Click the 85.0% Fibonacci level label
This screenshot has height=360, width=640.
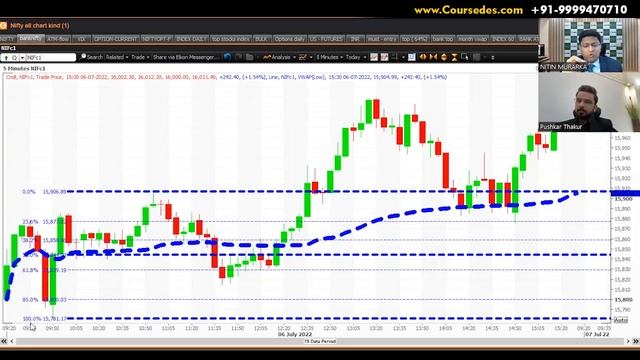click(x=30, y=300)
